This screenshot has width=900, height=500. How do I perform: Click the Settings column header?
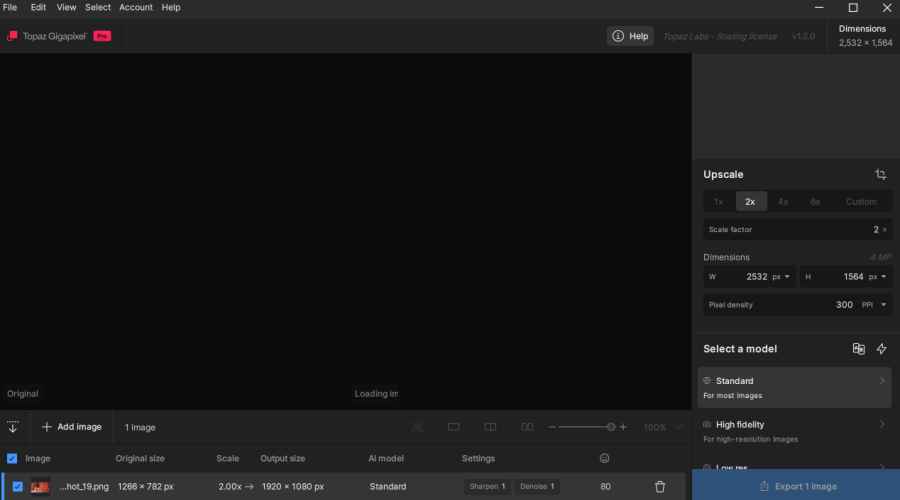pos(478,458)
